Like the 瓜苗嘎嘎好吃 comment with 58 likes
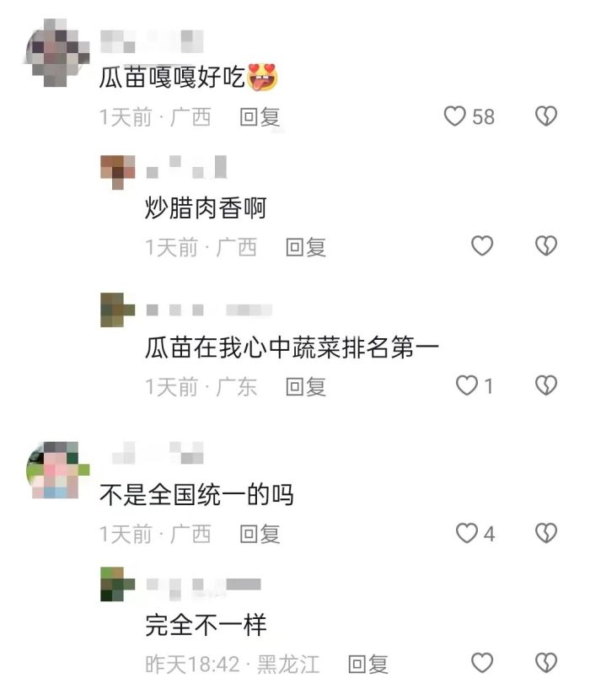The image size is (590, 700). tap(455, 116)
